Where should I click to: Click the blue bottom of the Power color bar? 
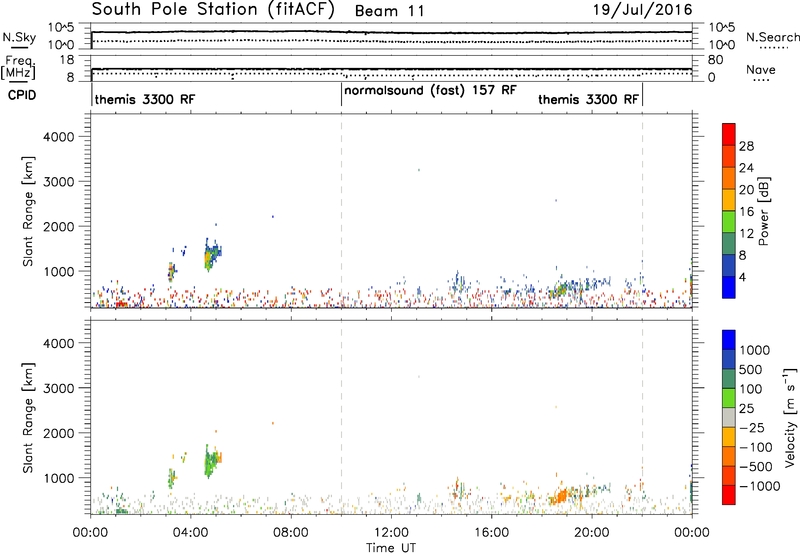tap(729, 287)
